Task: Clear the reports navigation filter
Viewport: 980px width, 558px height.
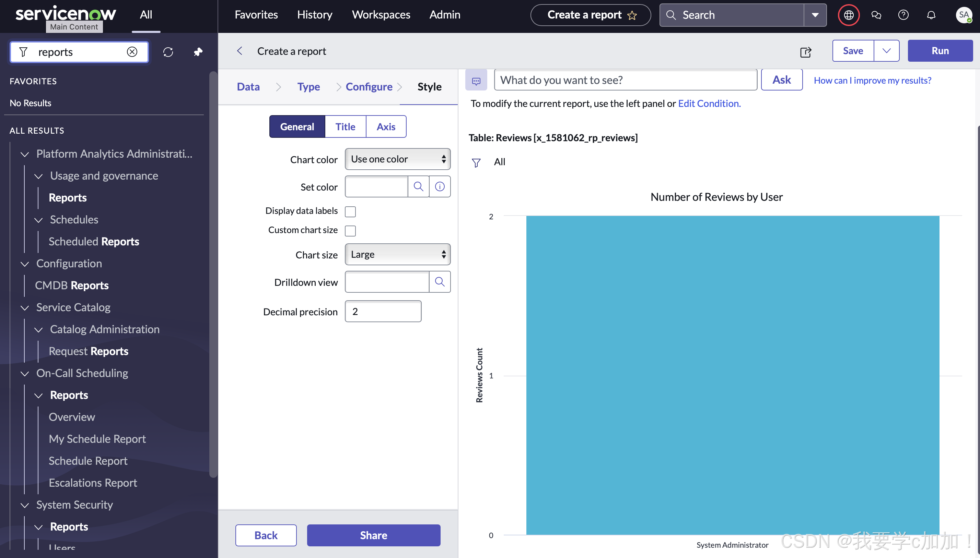Action: [x=132, y=52]
